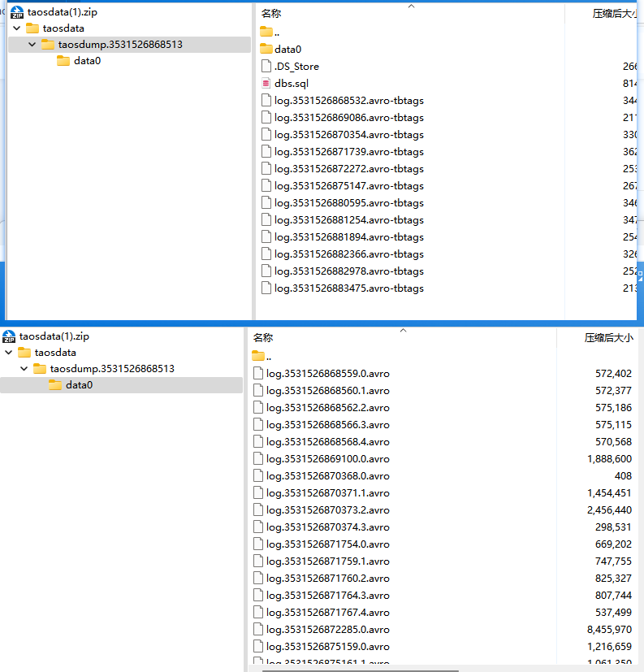The height and width of the screenshot is (672, 644).
Task: Collapse taosdump.3531526868513 in the upper tree
Action: click(32, 45)
